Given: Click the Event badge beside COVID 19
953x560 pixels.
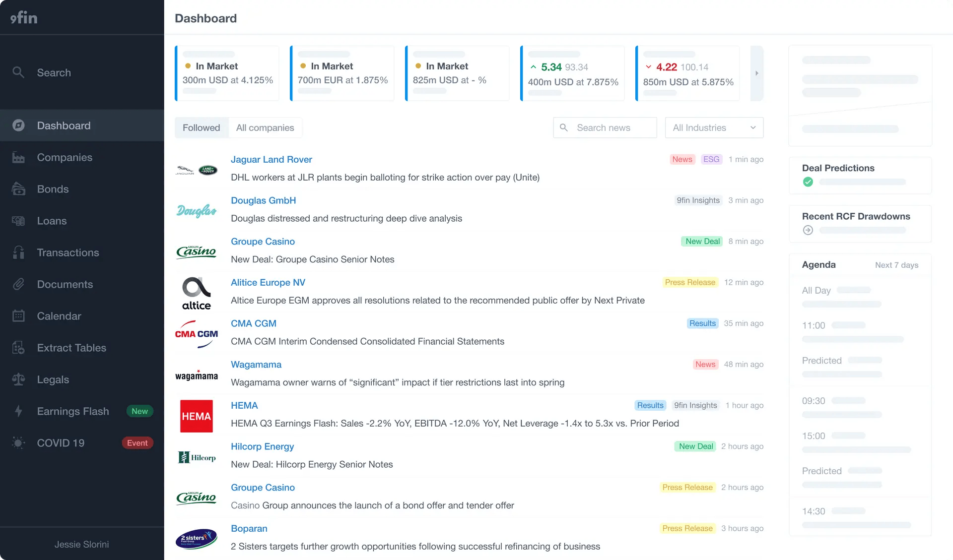Looking at the screenshot, I should coord(137,443).
